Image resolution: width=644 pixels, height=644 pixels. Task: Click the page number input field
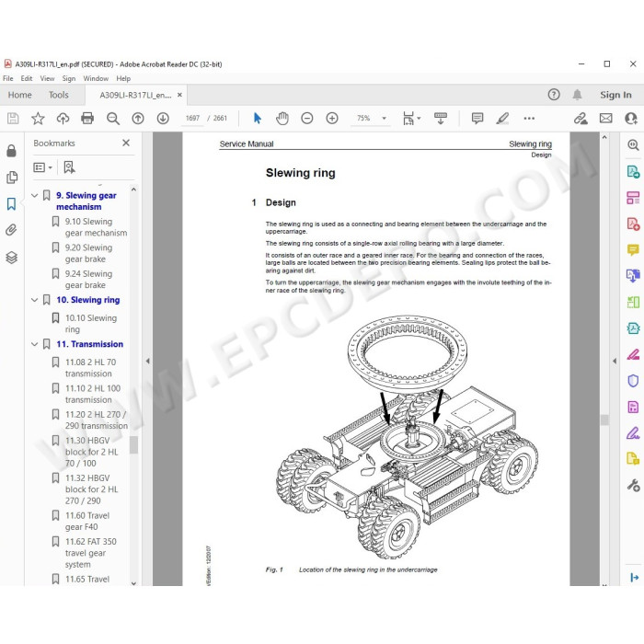pos(192,119)
